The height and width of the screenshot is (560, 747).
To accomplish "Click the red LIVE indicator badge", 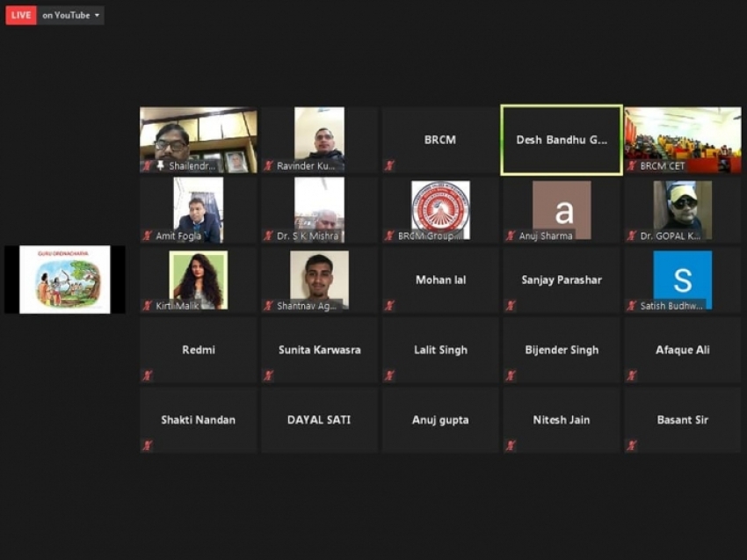I will (21, 15).
